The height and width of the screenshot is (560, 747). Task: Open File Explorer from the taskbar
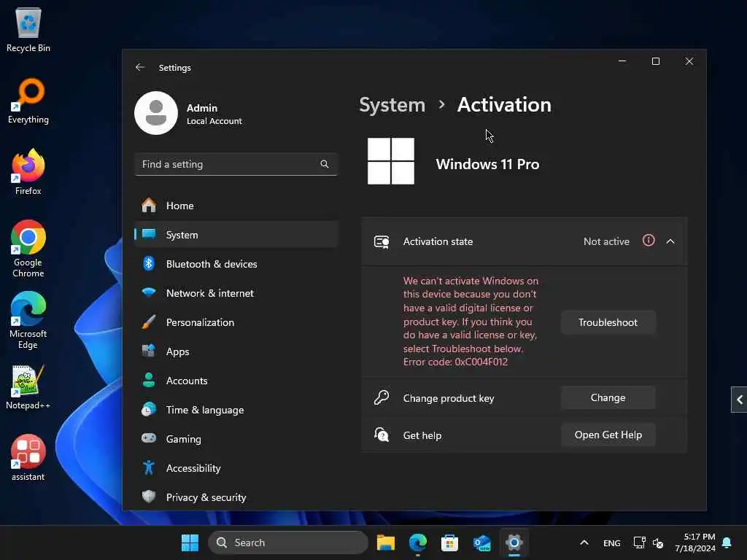386,542
